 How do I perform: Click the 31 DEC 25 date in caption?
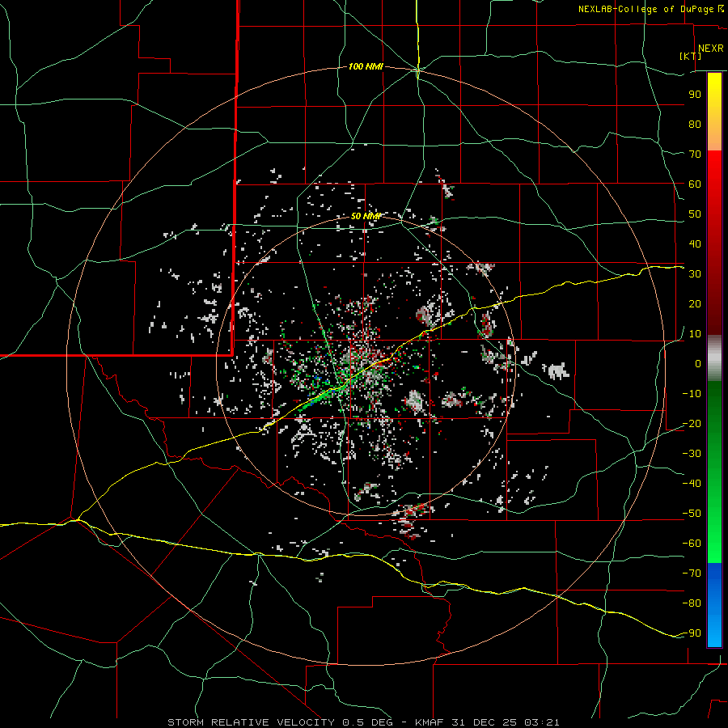(485, 722)
